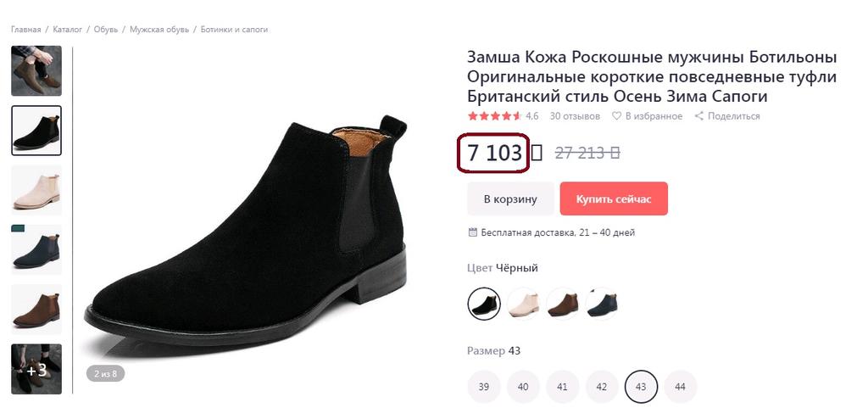
Task: Open the '+3' more photos thumbnail
Action: point(36,369)
